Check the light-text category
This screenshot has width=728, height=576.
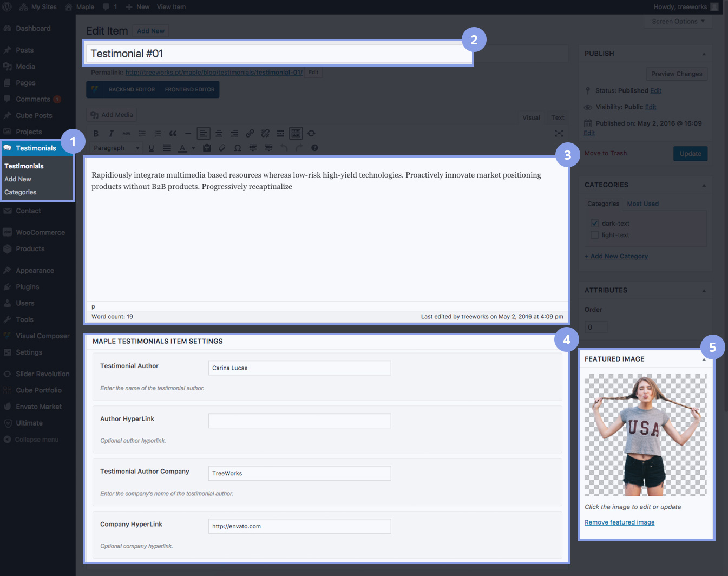tap(594, 235)
